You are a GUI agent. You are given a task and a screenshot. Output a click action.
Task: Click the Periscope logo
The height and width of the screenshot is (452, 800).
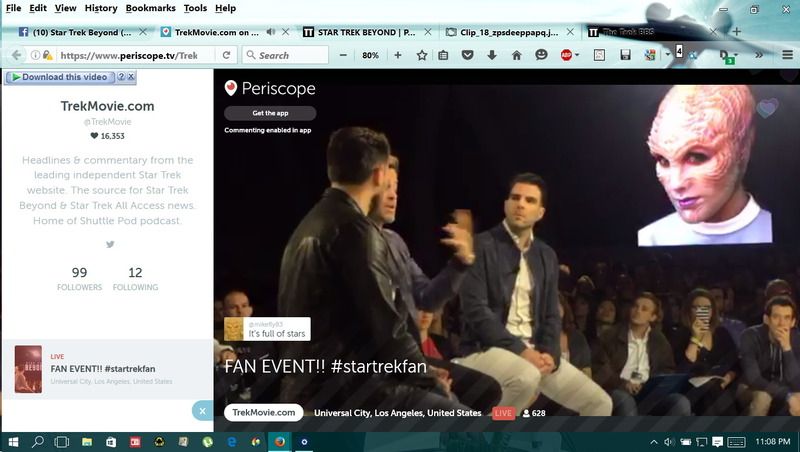(x=270, y=88)
